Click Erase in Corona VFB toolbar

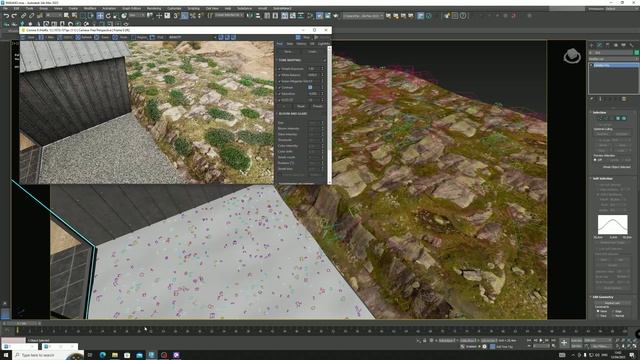[102, 37]
